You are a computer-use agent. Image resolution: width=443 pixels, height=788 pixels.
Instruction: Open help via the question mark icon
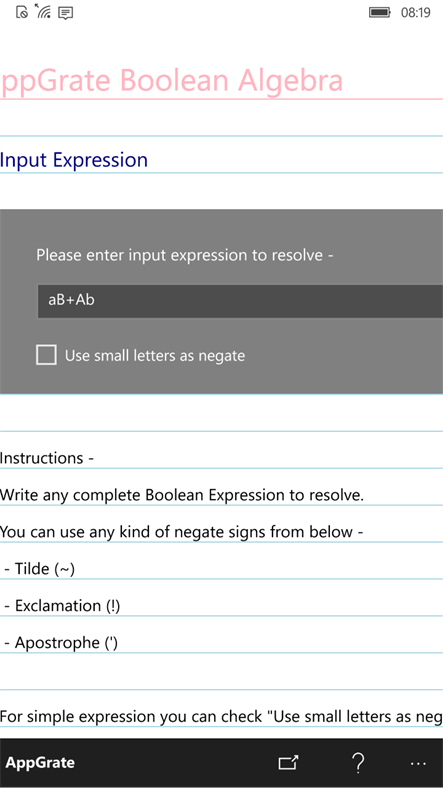[358, 763]
